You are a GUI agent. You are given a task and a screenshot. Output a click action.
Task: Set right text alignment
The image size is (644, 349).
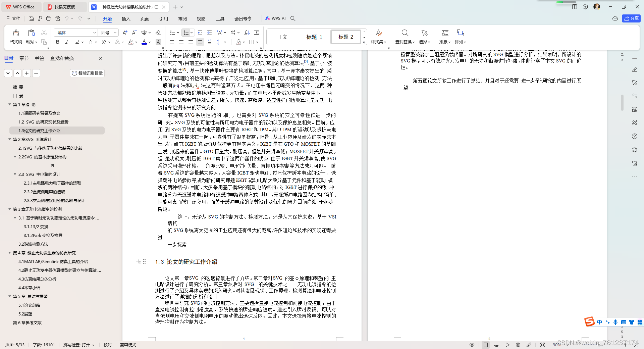191,42
